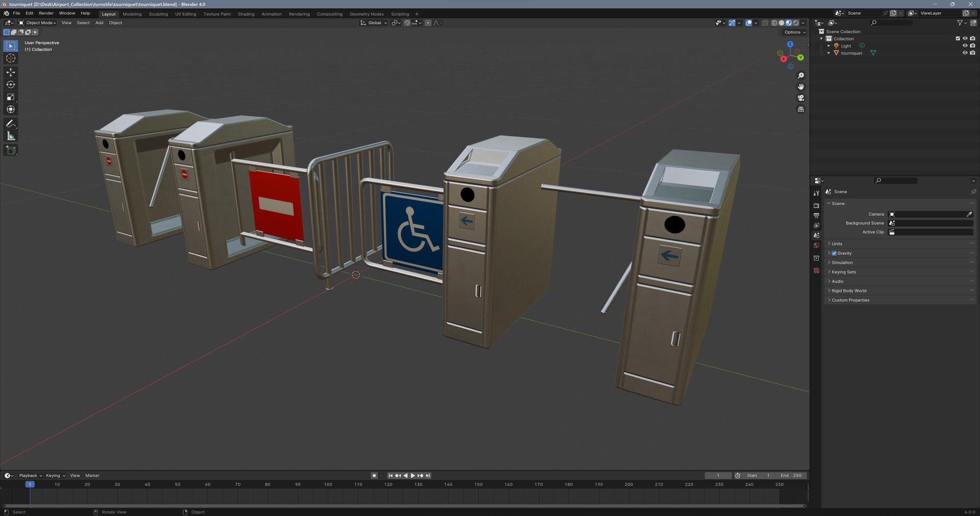
Task: Switch to Rendered viewport shading
Action: point(796,23)
